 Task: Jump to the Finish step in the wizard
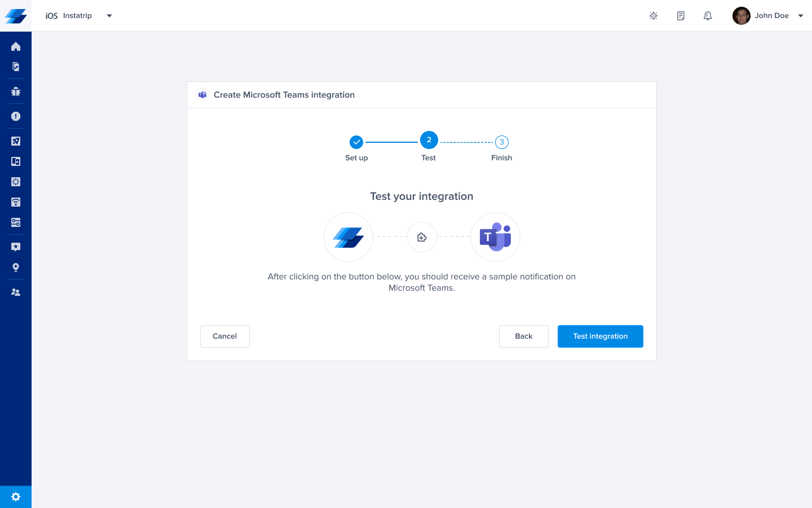[x=501, y=142]
